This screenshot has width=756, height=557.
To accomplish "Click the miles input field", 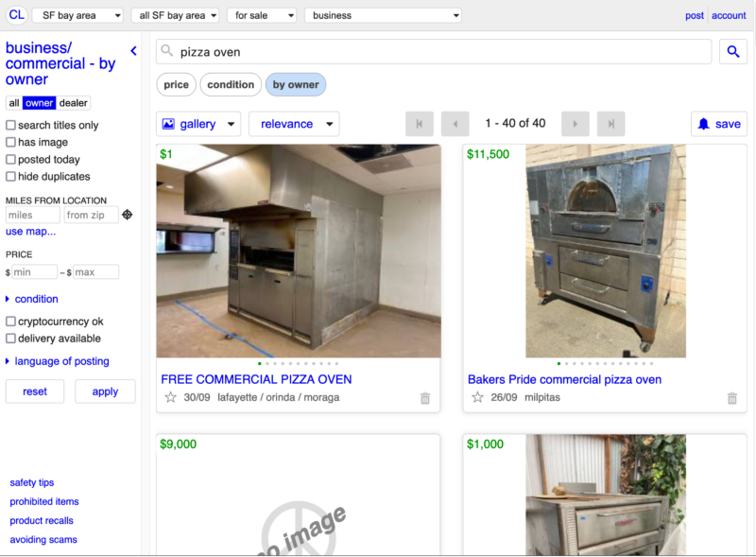I will click(x=33, y=216).
